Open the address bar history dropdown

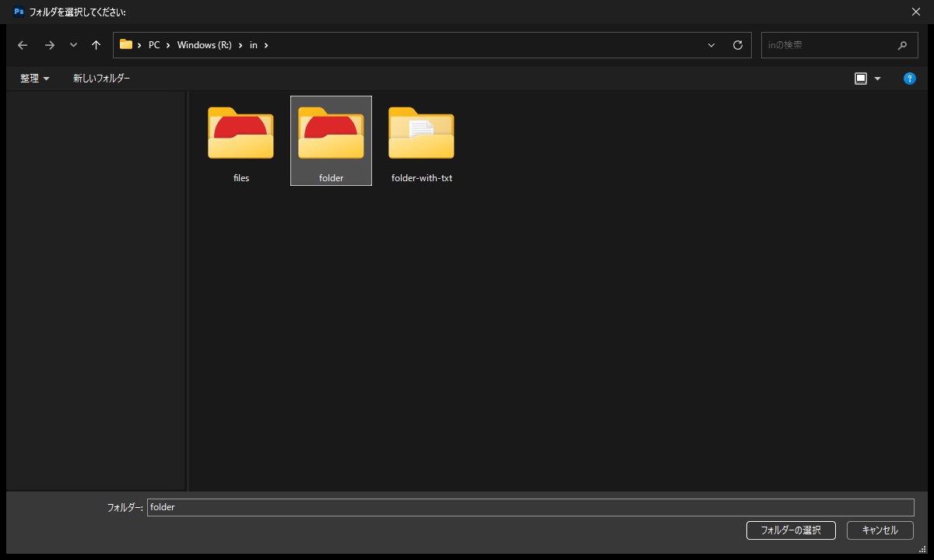pos(711,45)
